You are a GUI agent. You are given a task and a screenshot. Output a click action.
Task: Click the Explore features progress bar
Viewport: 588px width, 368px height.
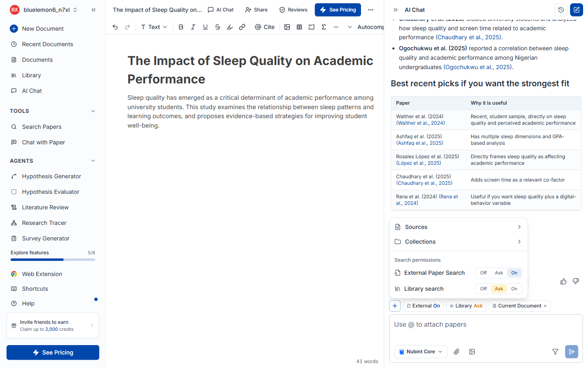tap(53, 260)
